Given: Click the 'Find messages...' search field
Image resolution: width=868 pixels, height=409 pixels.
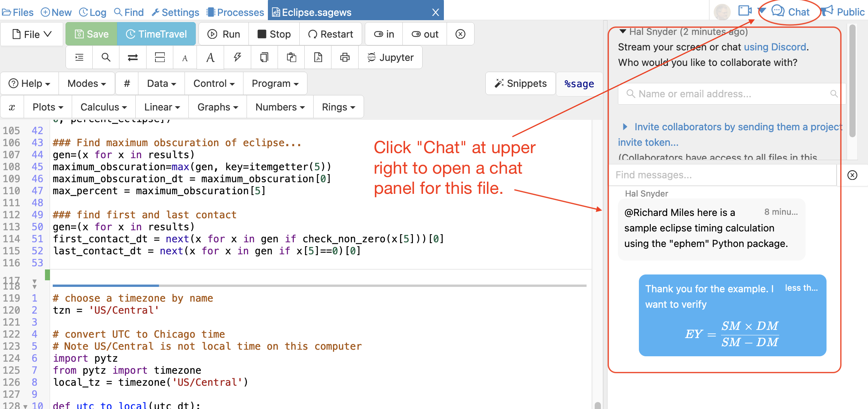Looking at the screenshot, I should click(x=722, y=175).
